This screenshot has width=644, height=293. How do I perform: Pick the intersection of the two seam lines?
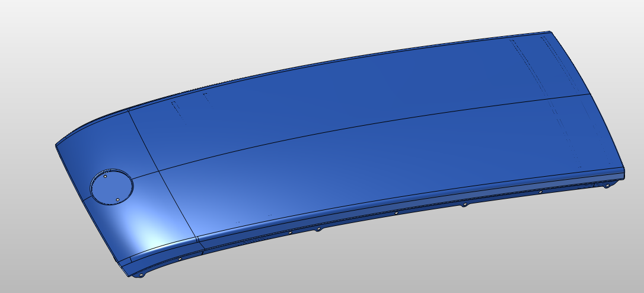click(157, 172)
